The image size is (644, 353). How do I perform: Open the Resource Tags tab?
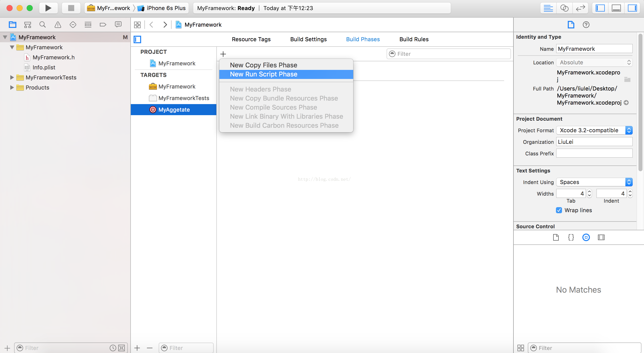click(251, 39)
